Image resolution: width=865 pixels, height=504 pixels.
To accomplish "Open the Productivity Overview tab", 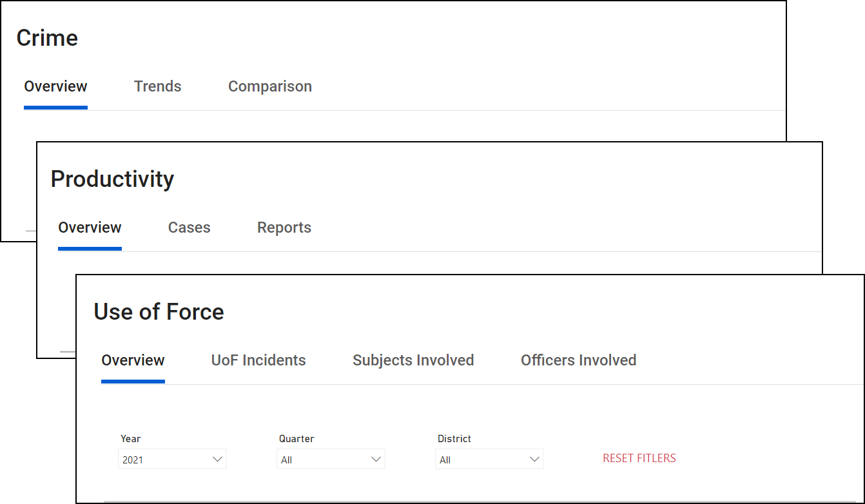I will pos(90,228).
